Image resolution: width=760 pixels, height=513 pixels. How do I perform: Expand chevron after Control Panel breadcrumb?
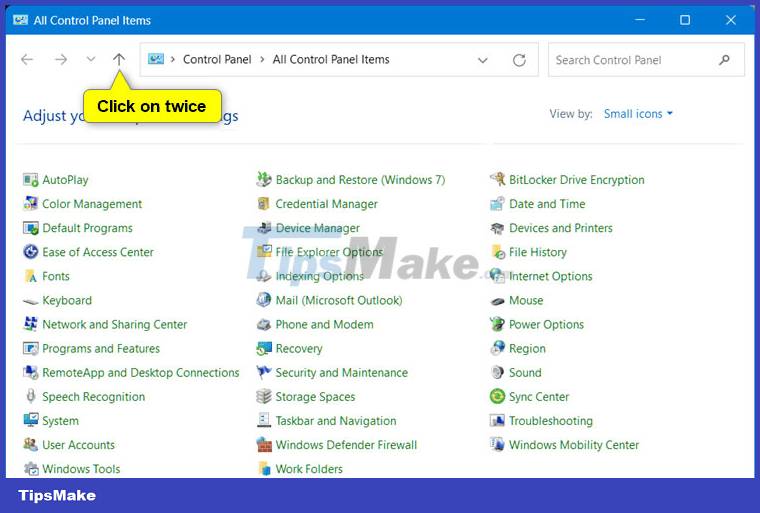pos(262,59)
